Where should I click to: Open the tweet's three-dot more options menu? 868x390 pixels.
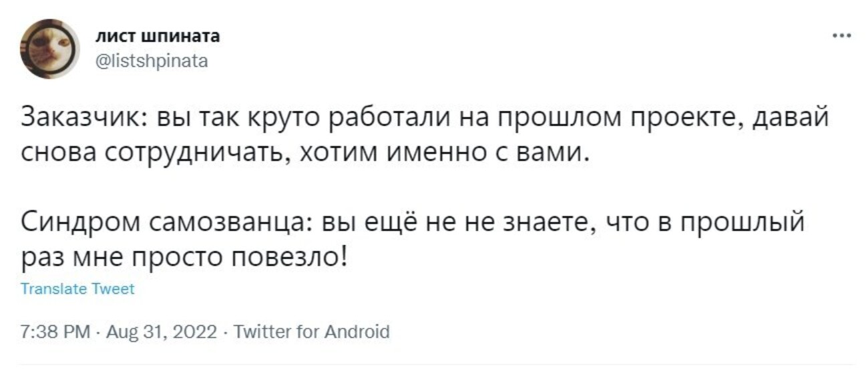(840, 37)
